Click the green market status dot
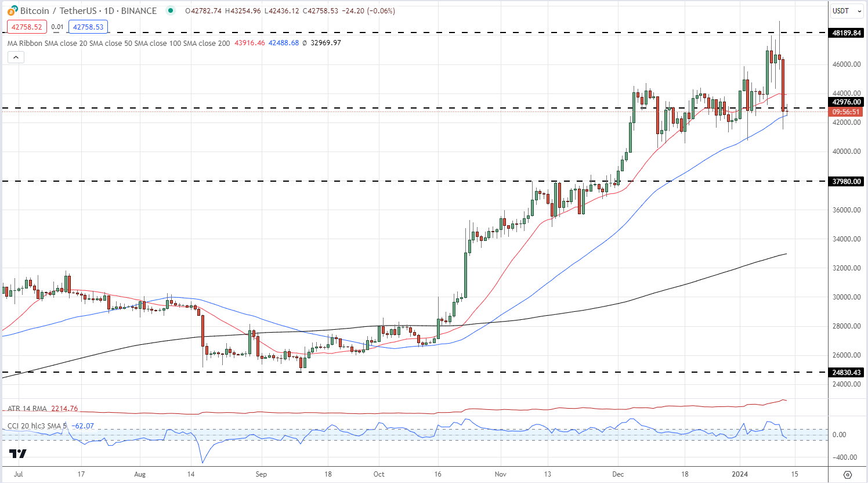 pyautogui.click(x=170, y=10)
